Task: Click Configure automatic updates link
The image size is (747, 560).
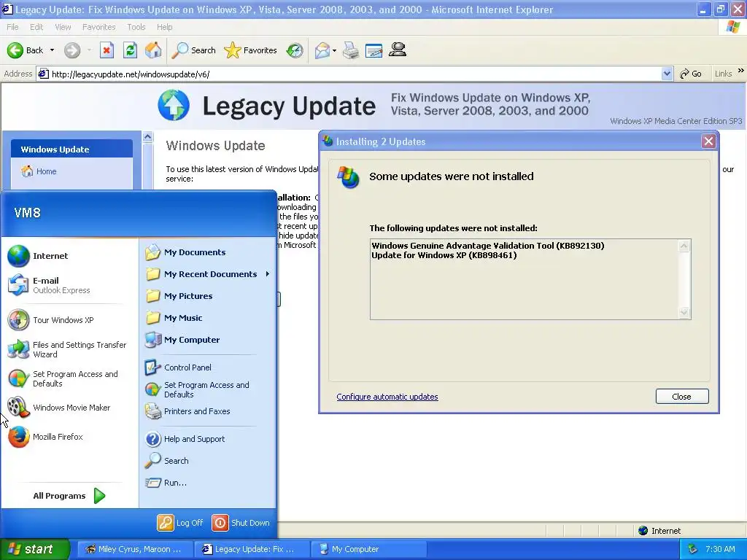Action: tap(387, 397)
